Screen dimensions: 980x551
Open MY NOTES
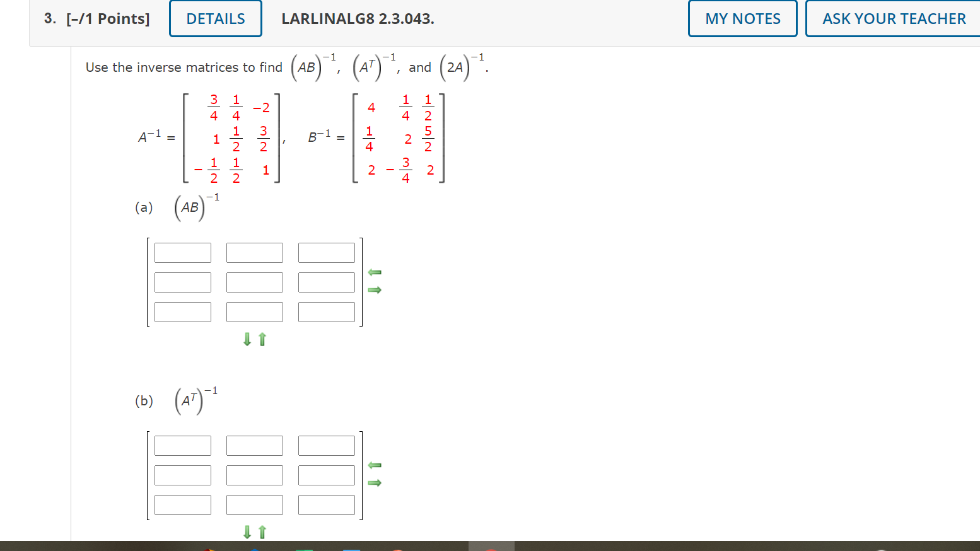coord(742,18)
